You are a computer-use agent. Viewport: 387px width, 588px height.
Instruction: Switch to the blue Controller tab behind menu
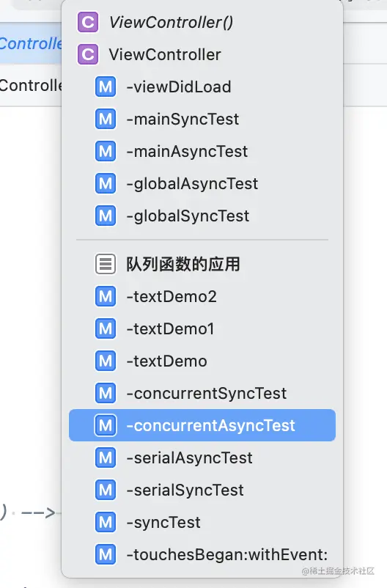click(31, 43)
